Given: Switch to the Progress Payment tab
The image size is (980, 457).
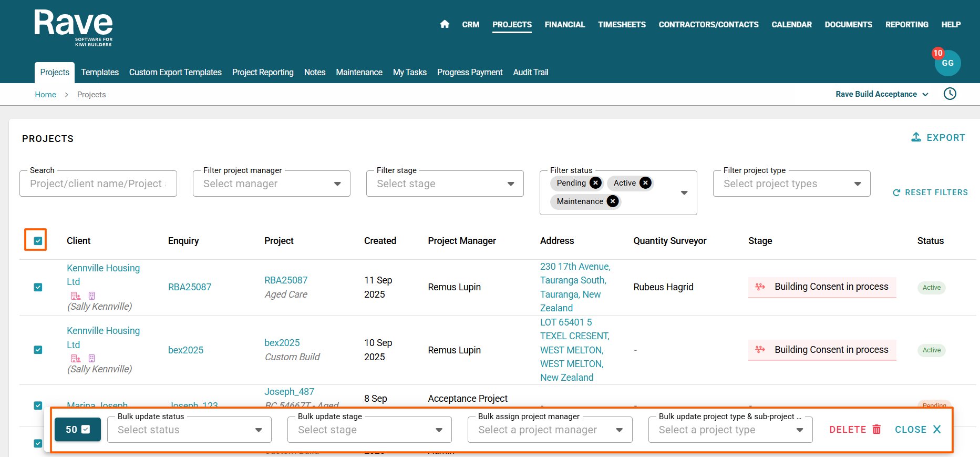Looking at the screenshot, I should click(469, 73).
